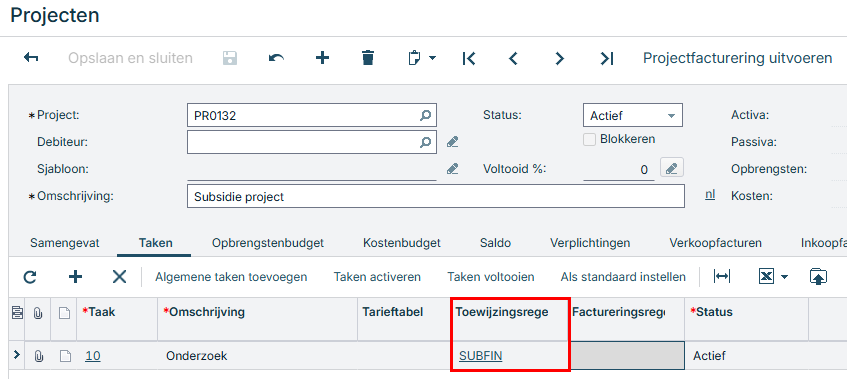
Task: Click the Onderzoek description cell
Action: pos(257,356)
